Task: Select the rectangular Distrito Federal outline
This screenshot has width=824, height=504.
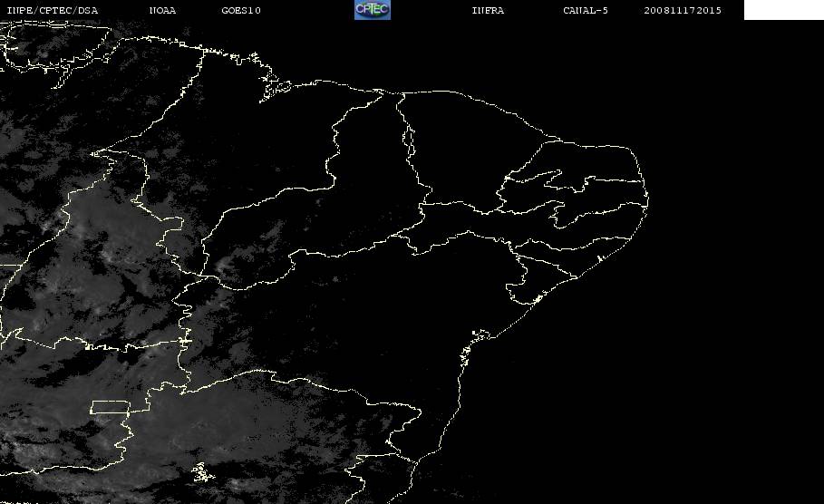Action: [x=111, y=407]
